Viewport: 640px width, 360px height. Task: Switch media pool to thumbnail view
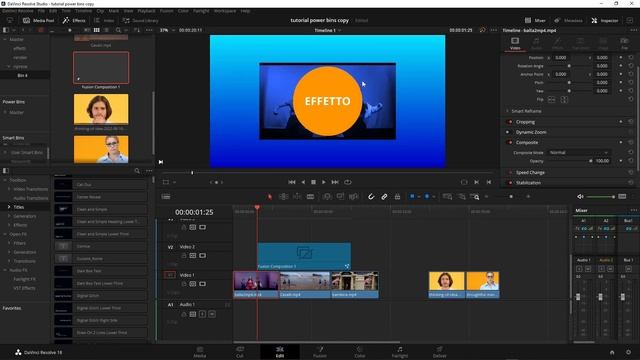(x=96, y=30)
